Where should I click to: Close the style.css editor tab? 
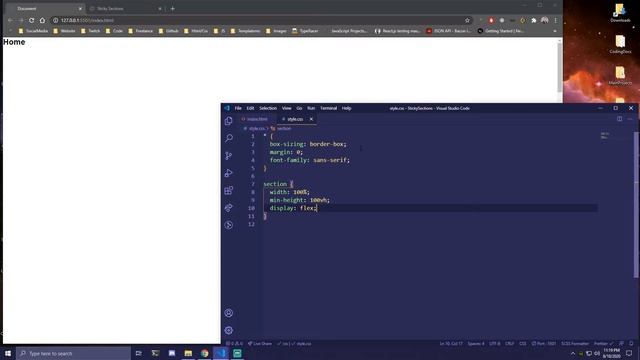point(311,119)
